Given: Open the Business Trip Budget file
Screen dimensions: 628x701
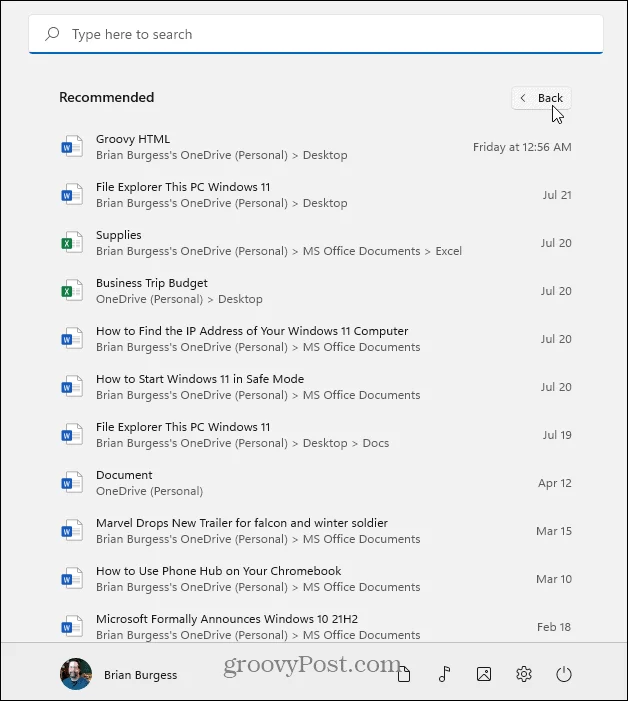Looking at the screenshot, I should tap(316, 291).
